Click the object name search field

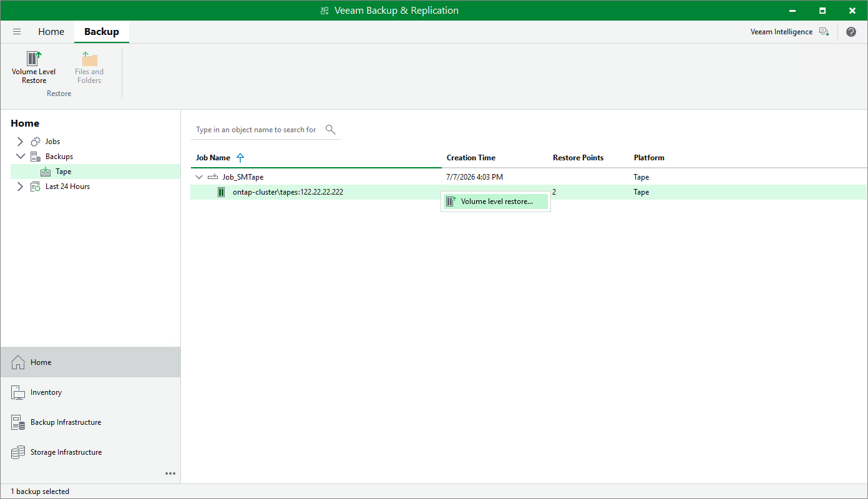(x=256, y=130)
